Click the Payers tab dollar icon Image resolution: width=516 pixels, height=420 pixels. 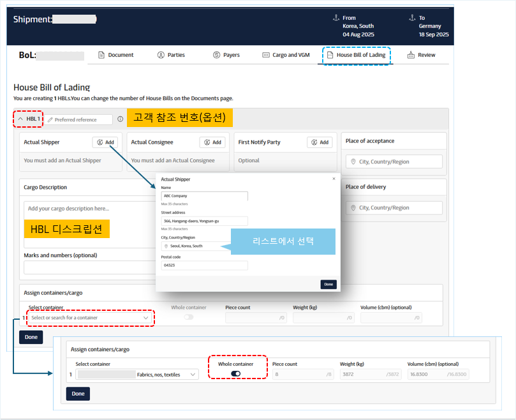coord(217,55)
